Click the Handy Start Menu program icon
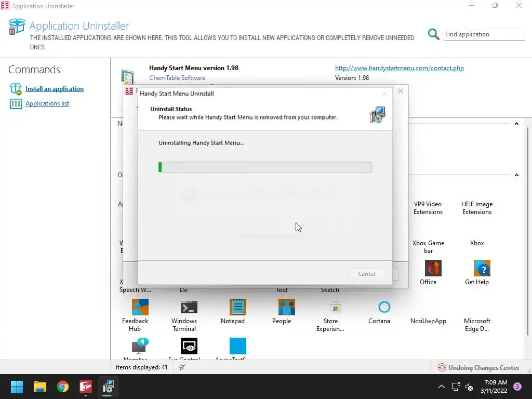Image resolution: width=532 pixels, height=399 pixels. tap(128, 77)
